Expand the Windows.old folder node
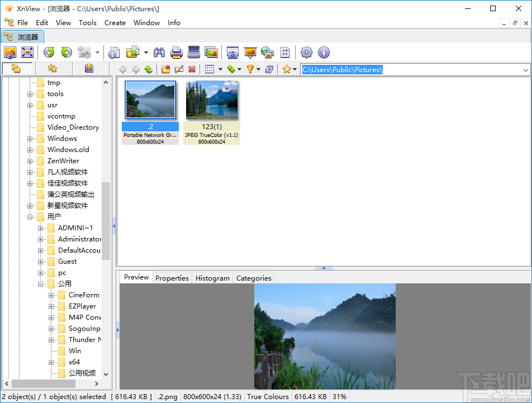The width and height of the screenshot is (532, 403). 30,150
